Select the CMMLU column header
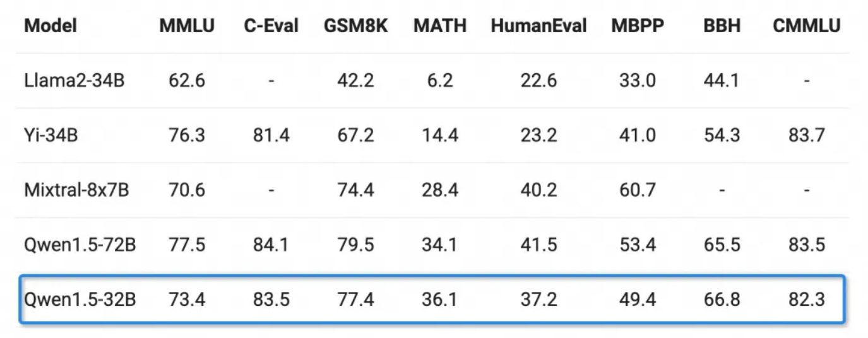 pos(807,26)
